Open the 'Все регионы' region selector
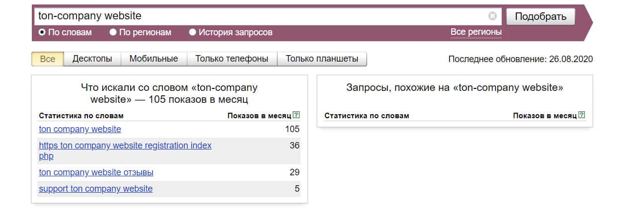Image resolution: width=644 pixels, height=218 pixels. point(476,32)
